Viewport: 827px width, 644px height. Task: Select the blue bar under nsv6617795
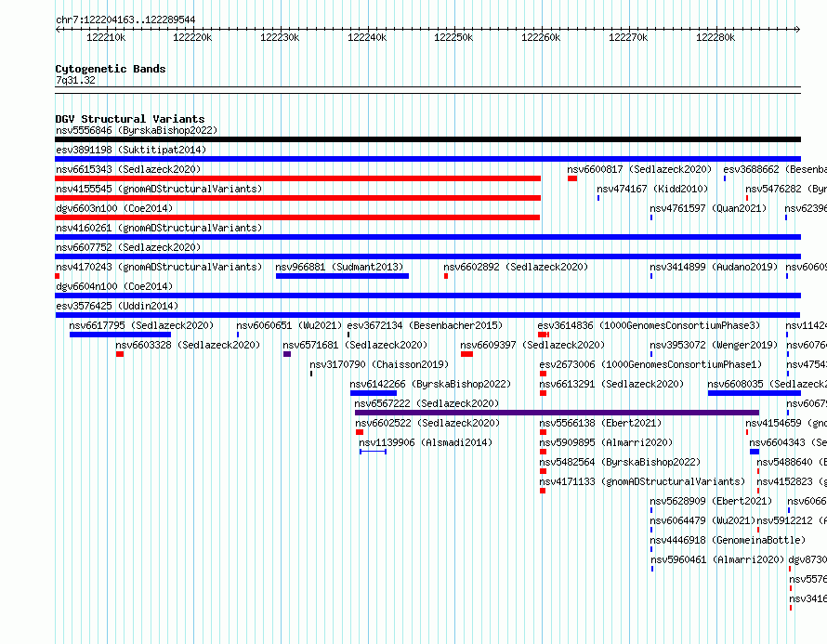pyautogui.click(x=120, y=335)
